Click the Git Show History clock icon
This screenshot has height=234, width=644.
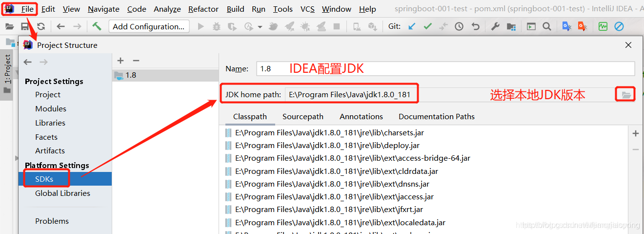coord(459,26)
